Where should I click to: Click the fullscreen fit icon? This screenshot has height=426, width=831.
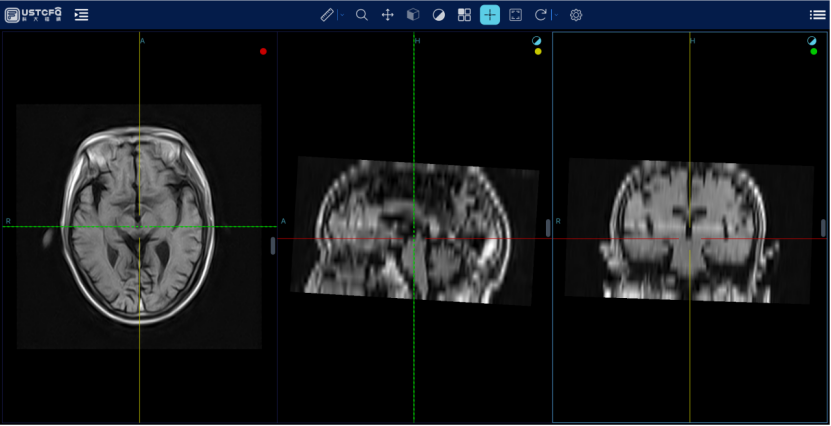[x=515, y=15]
